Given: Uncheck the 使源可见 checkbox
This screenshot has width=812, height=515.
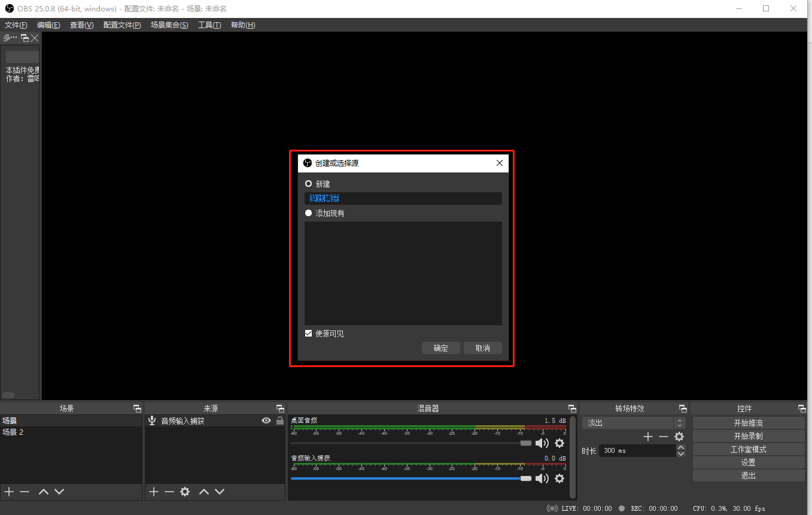Looking at the screenshot, I should [x=309, y=334].
